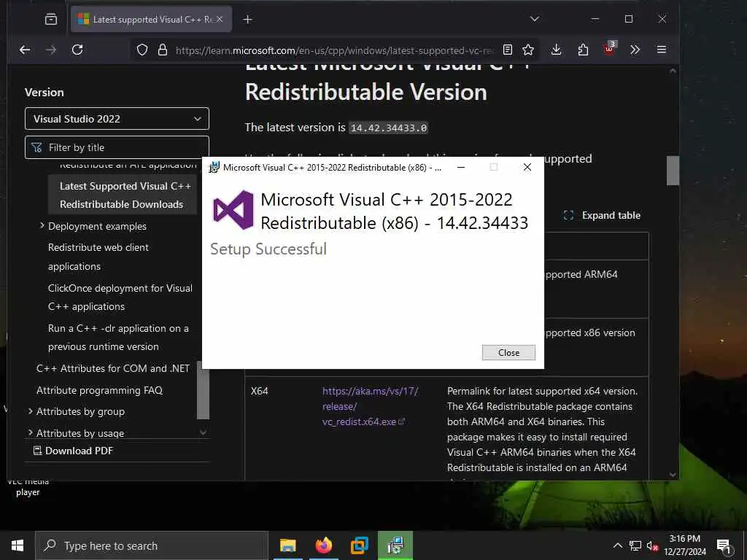Close the Latest supported Visual C++ tab

pyautogui.click(x=219, y=20)
